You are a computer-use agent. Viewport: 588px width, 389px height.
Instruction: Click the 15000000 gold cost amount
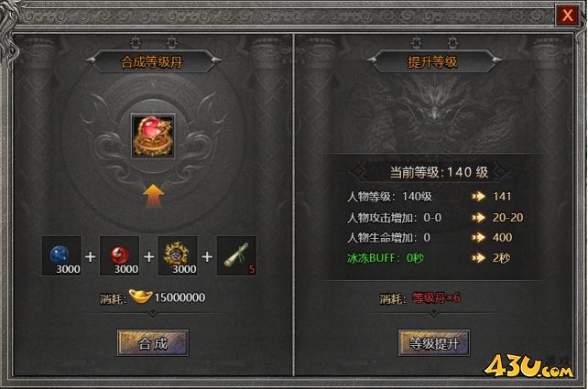point(180,297)
